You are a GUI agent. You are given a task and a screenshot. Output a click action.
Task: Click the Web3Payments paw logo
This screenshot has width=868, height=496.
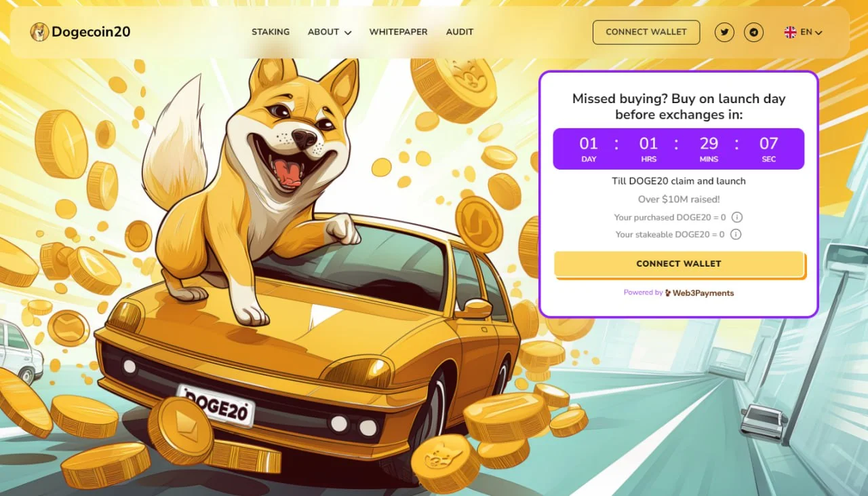point(668,293)
